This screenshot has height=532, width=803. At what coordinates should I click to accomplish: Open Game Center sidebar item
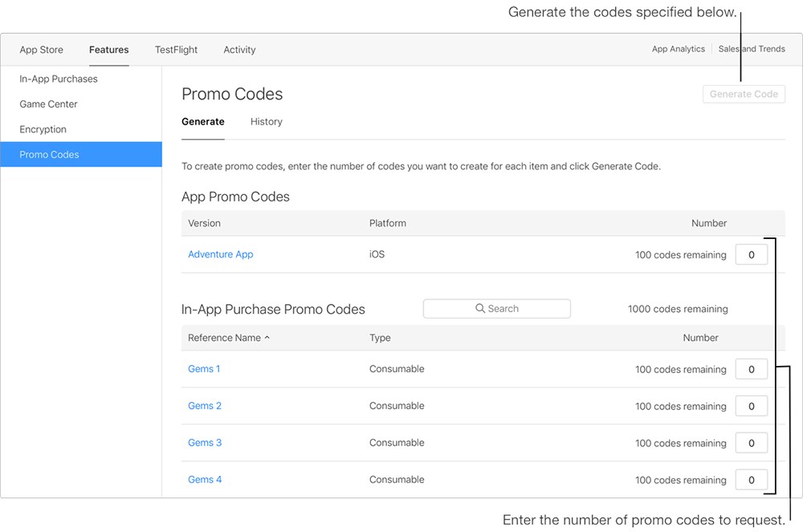[49, 104]
